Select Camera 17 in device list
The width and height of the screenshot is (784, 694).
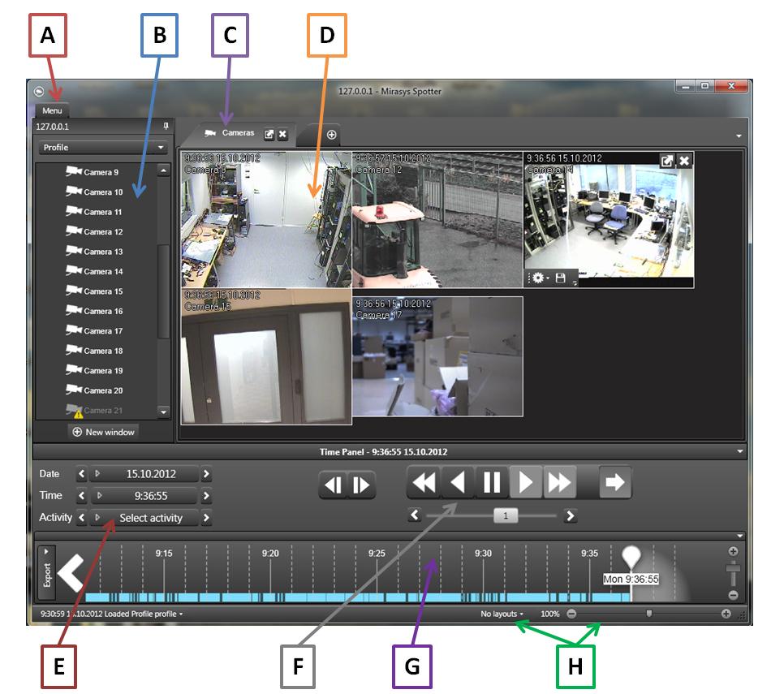94,331
